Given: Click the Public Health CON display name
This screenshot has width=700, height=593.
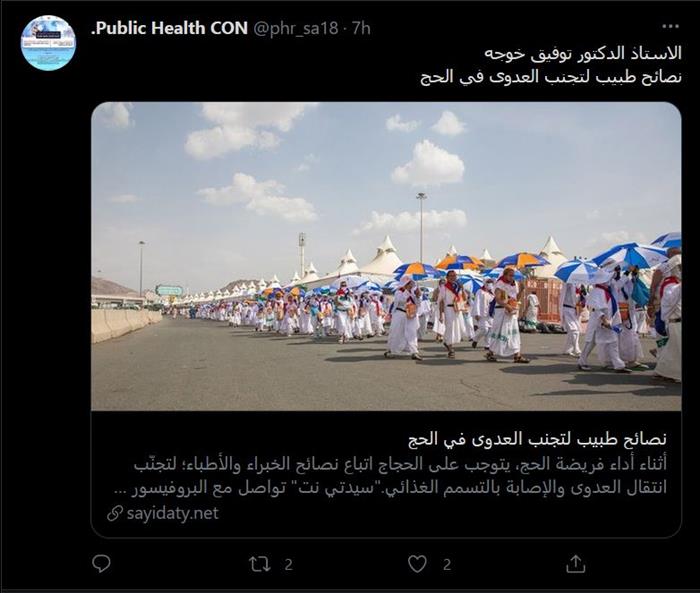Looking at the screenshot, I should point(169,28).
